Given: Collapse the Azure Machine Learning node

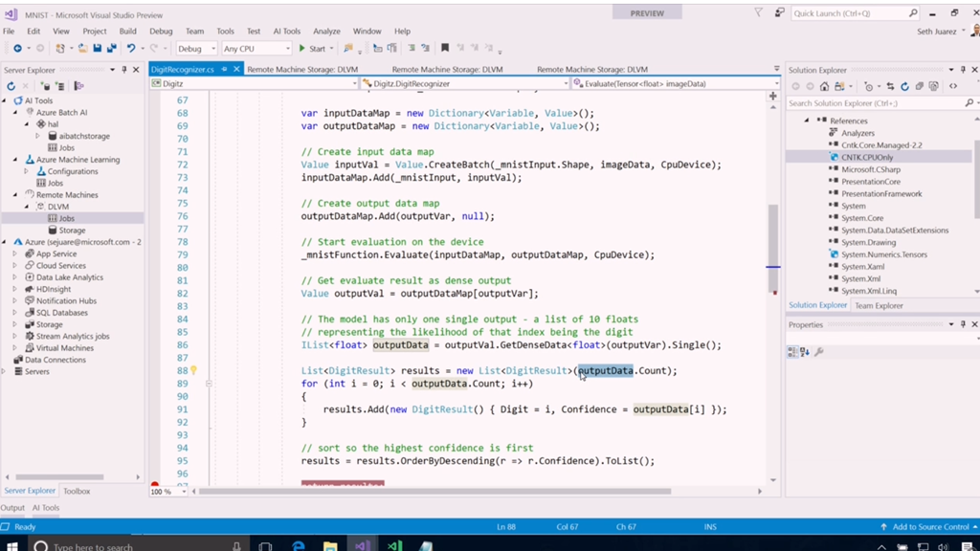Looking at the screenshot, I should tap(16, 160).
